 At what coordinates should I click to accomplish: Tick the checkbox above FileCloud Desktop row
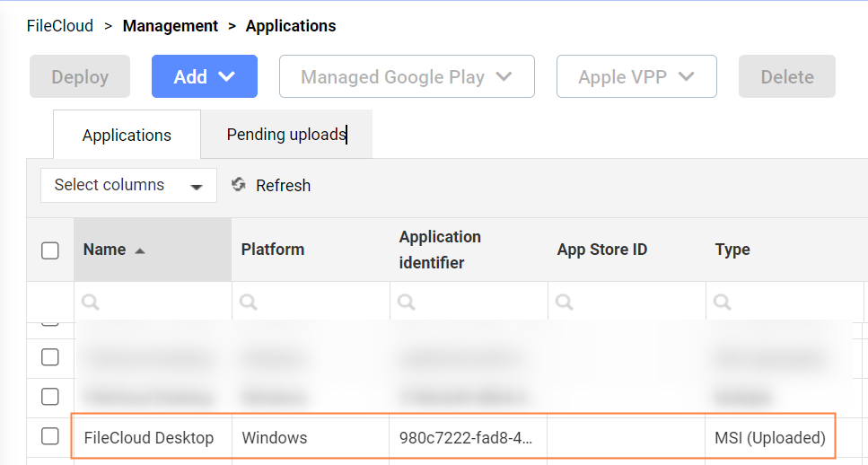pos(50,396)
